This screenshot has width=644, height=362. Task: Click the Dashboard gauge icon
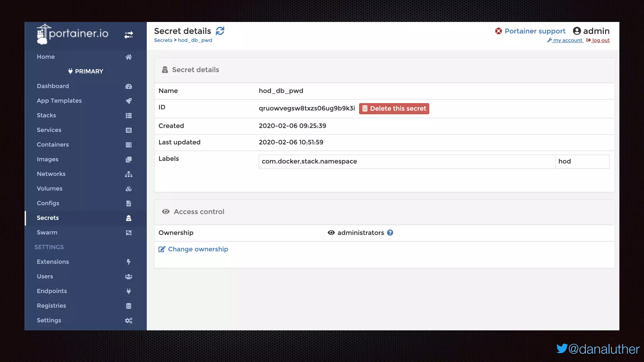click(x=128, y=86)
